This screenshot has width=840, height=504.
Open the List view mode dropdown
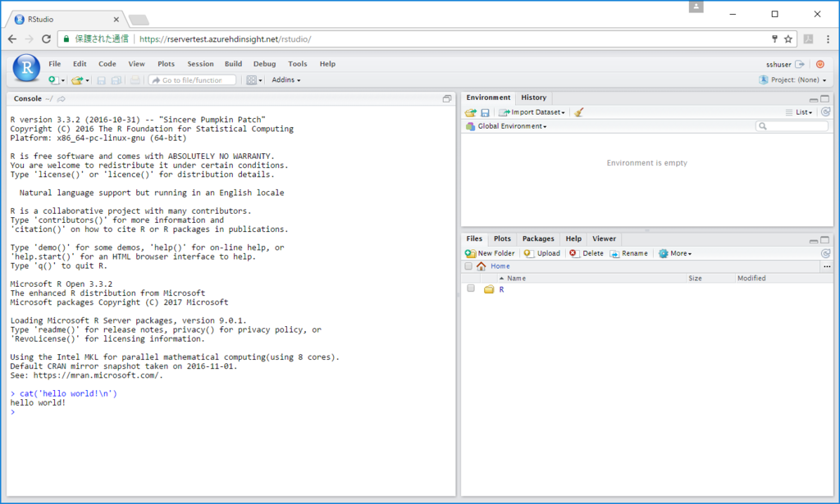coord(799,112)
